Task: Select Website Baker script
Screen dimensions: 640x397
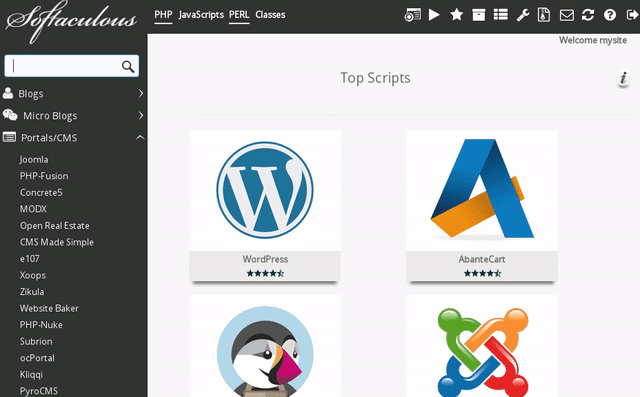Action: (x=49, y=308)
